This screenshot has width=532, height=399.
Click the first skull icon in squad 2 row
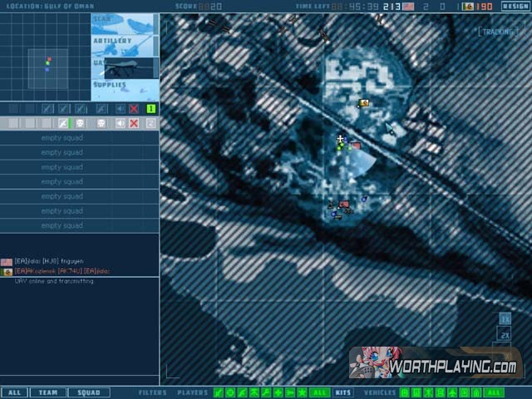(x=81, y=123)
